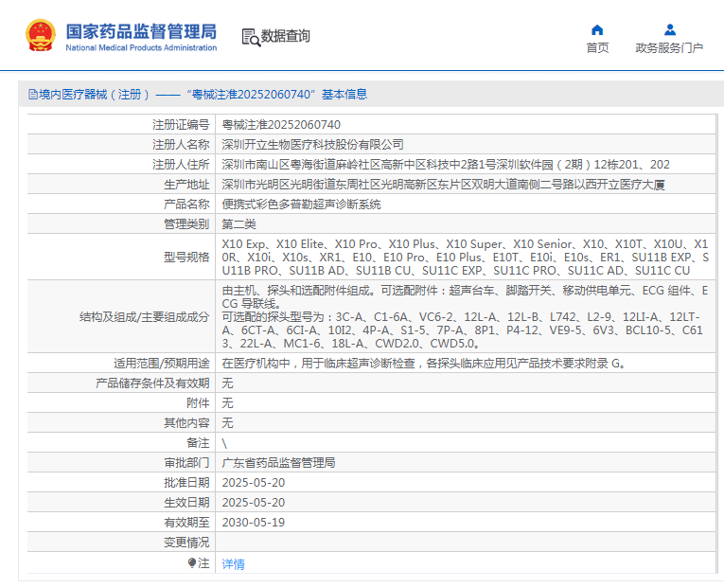The height and width of the screenshot is (588, 724).
Task: Click the lightbulb icon beside 注
Action: pyautogui.click(x=192, y=562)
